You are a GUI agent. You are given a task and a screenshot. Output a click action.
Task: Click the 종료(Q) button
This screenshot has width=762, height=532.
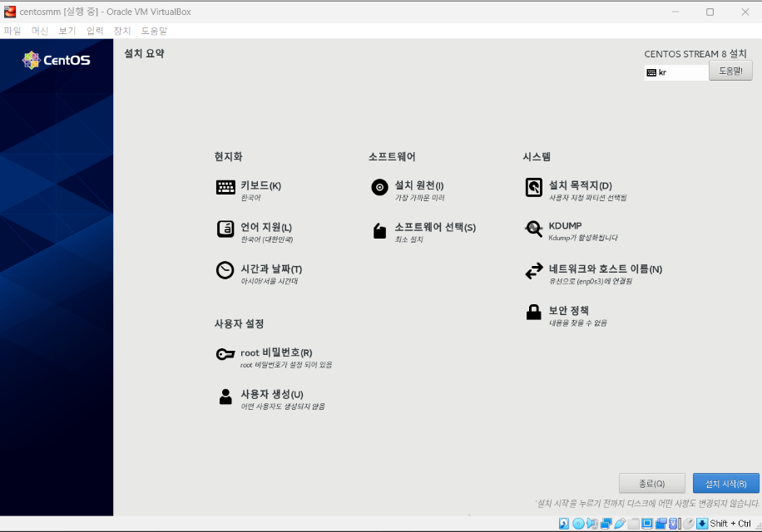651,484
